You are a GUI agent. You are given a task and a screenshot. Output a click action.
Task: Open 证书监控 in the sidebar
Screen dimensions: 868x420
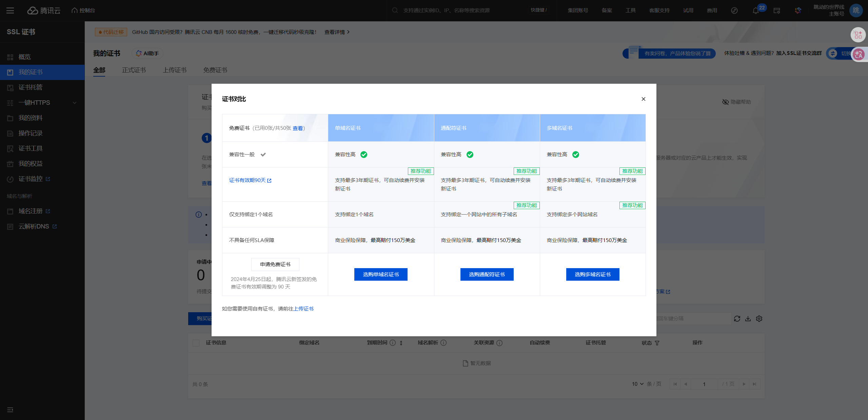coord(42,179)
